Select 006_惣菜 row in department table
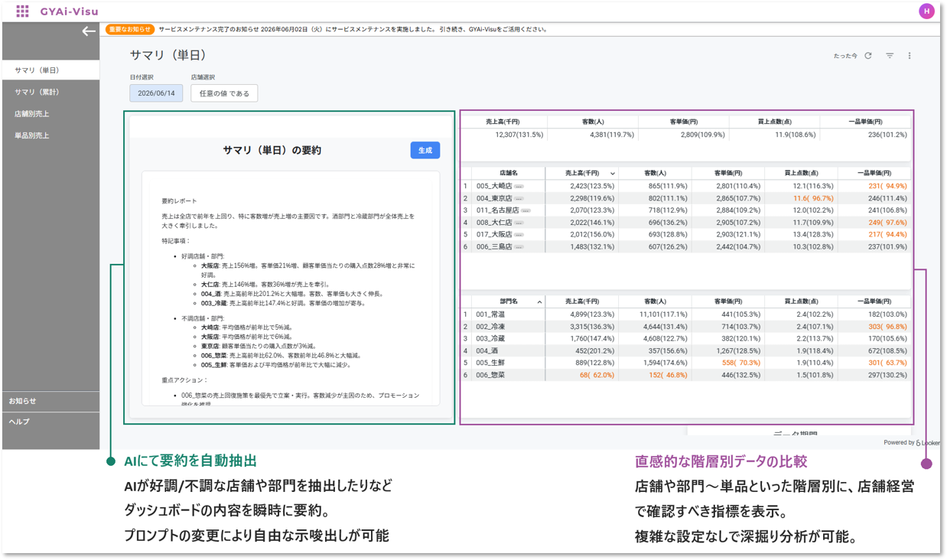Screen dimensions: 947x560 (x=686, y=376)
